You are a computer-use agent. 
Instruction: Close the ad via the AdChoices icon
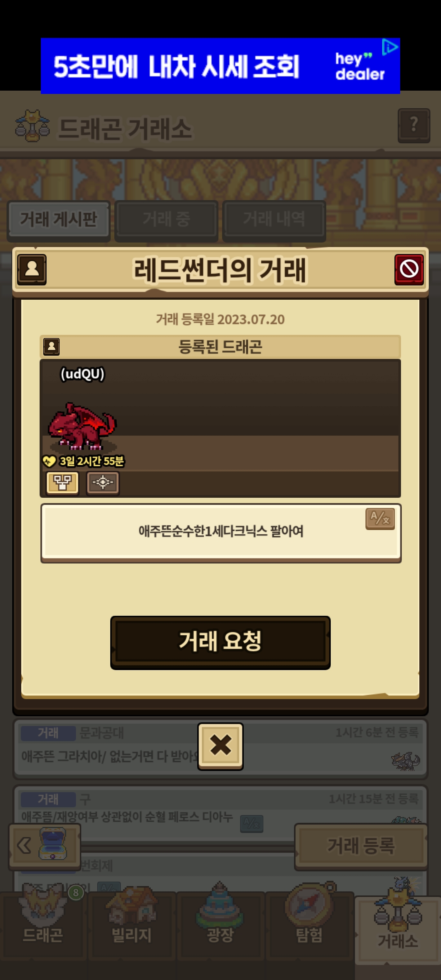[x=390, y=47]
